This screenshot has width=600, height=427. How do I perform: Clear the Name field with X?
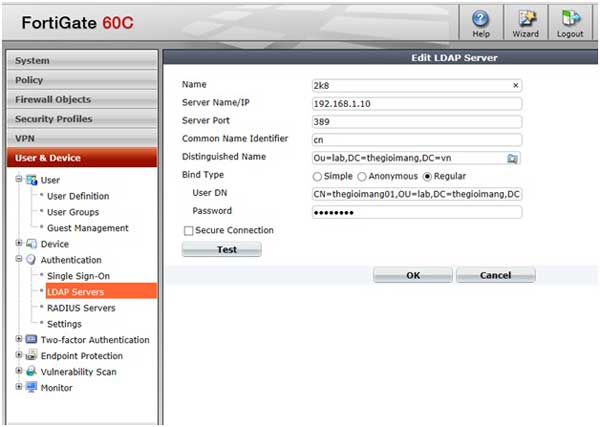coord(515,85)
